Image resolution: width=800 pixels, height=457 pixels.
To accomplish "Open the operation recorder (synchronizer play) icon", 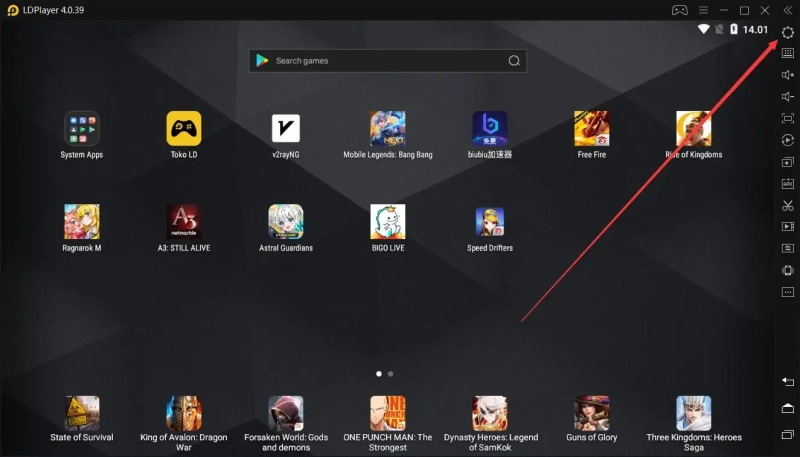I will tap(788, 140).
